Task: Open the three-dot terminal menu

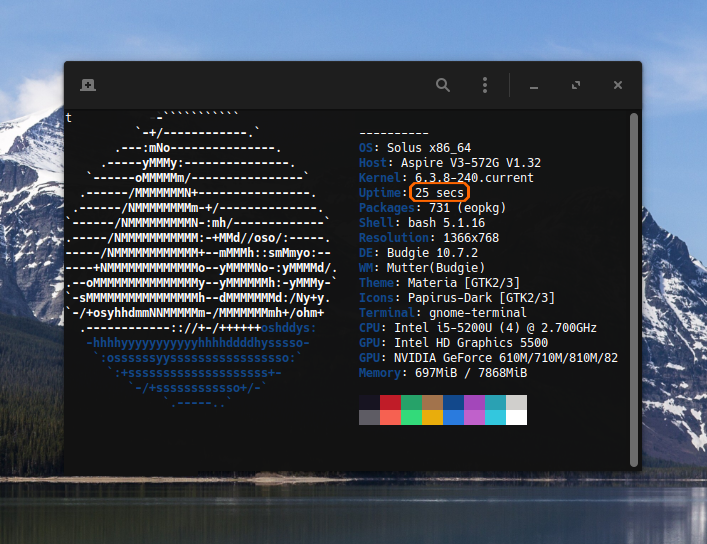Action: point(485,86)
